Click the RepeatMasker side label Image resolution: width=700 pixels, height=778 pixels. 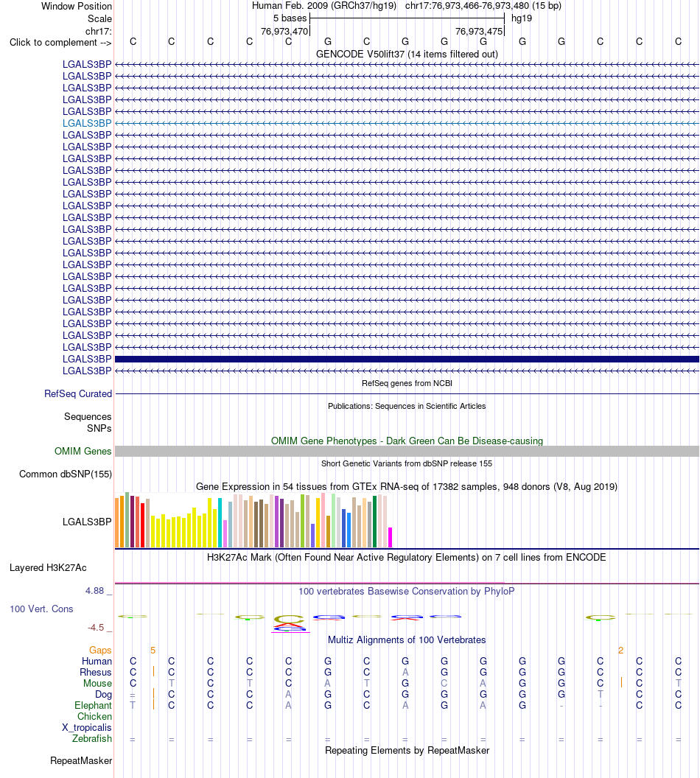click(x=81, y=760)
